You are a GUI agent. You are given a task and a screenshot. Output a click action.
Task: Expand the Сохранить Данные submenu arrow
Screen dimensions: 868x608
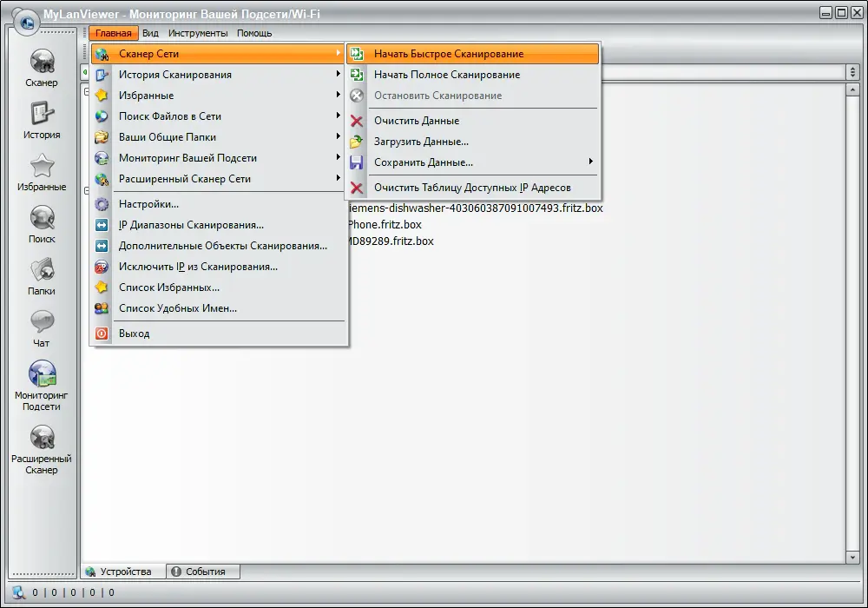(590, 162)
